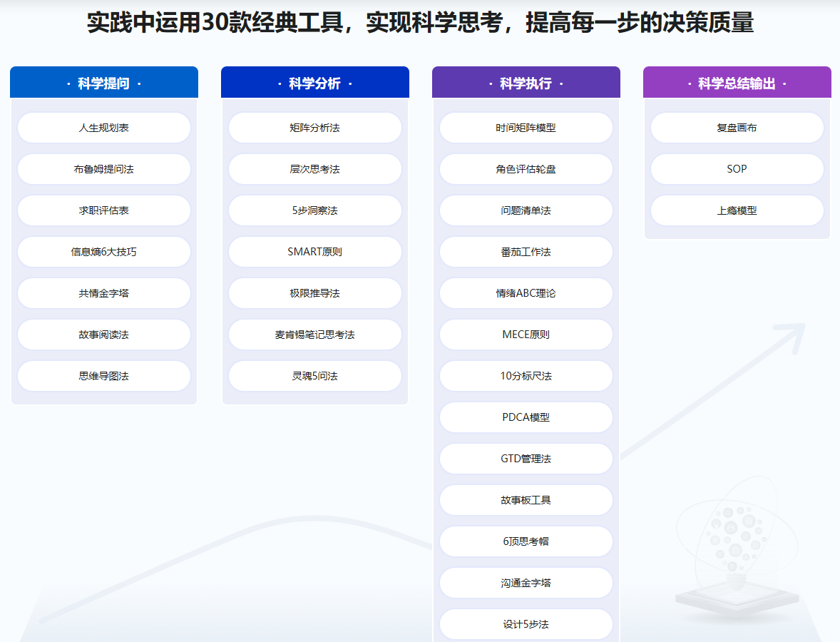
Task: Select the 人生规划表 tool pill
Action: pos(104,128)
